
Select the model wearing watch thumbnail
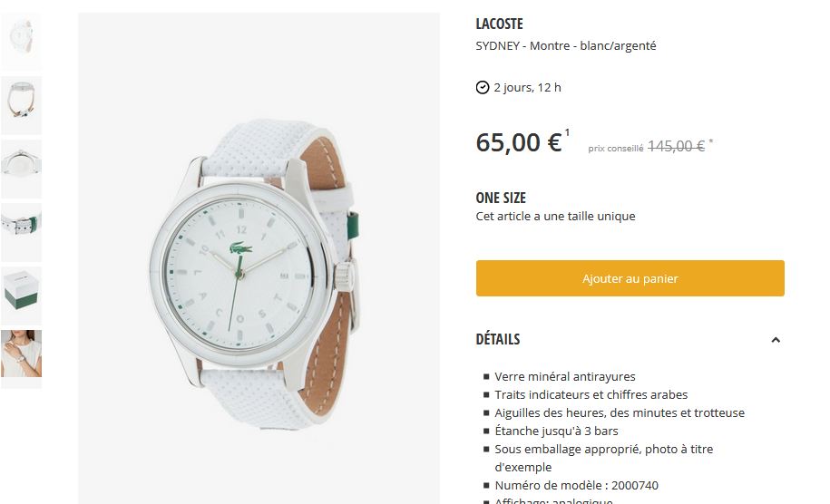21,354
